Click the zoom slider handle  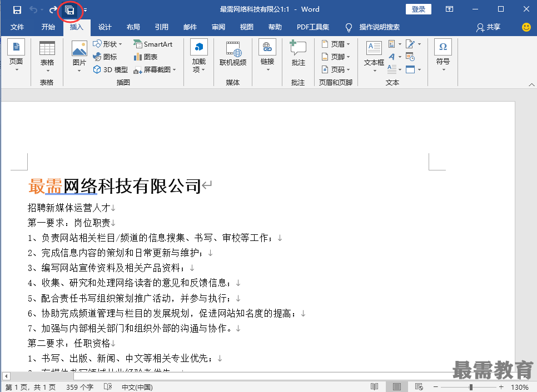tap(471, 387)
